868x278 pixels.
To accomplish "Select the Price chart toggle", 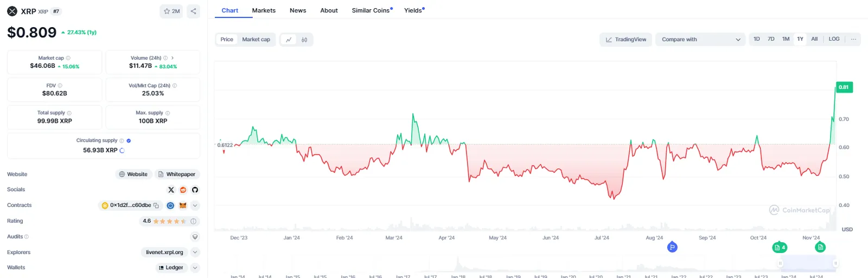I will [x=227, y=40].
